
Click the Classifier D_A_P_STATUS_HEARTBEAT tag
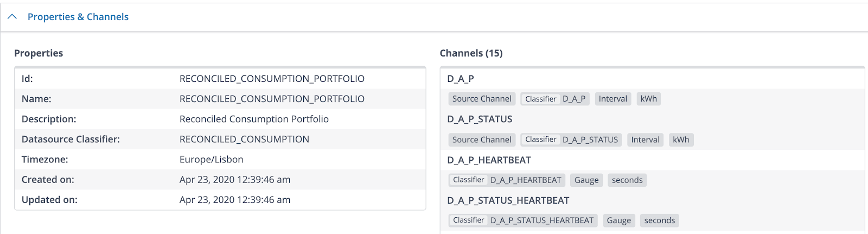(x=523, y=220)
